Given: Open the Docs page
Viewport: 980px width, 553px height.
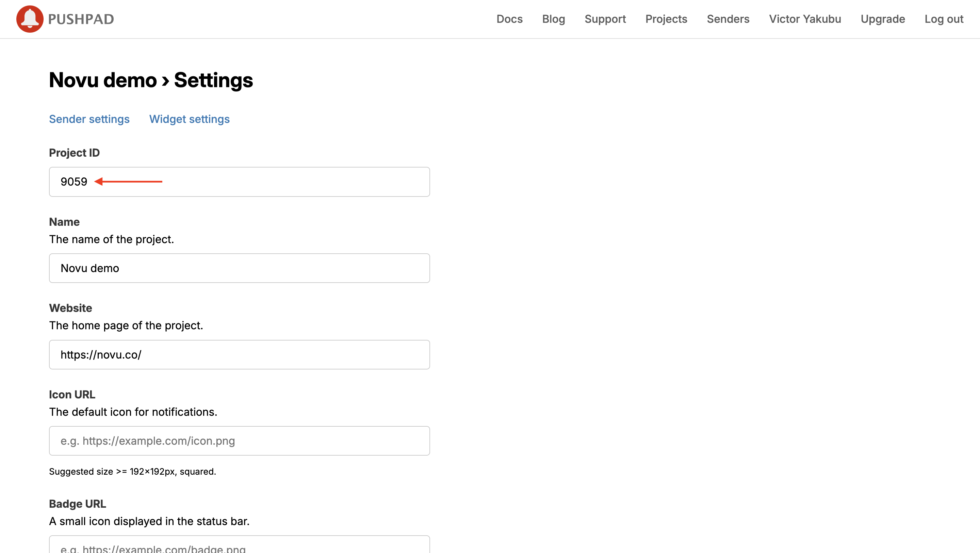Looking at the screenshot, I should 509,19.
